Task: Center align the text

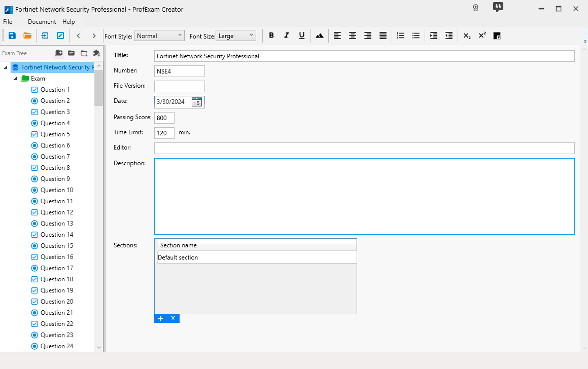Action: [353, 35]
